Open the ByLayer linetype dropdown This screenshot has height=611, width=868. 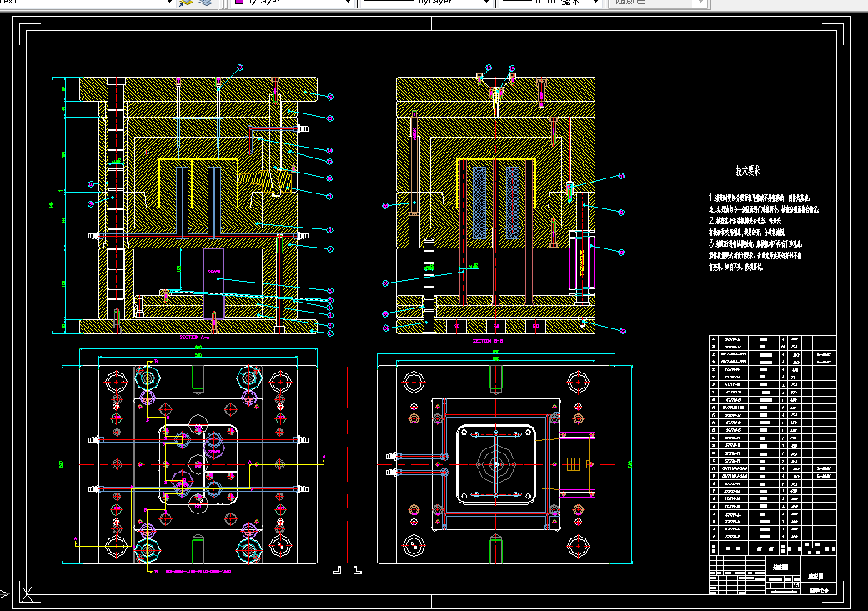486,3
